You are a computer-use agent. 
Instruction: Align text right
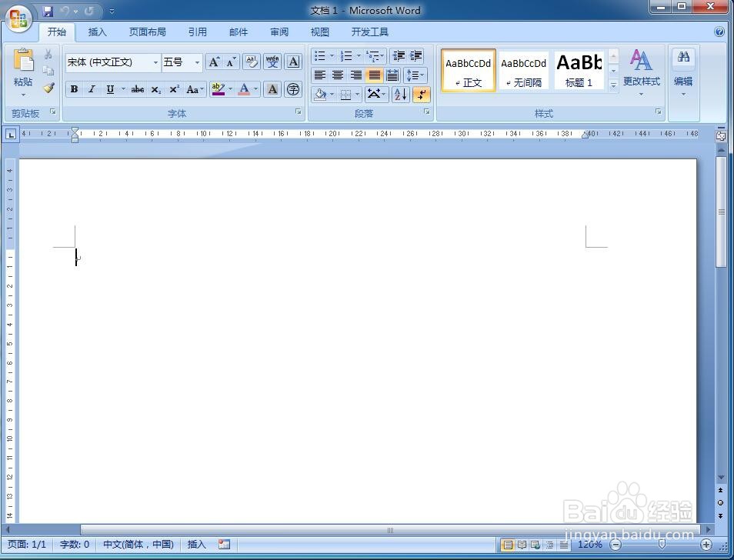[x=355, y=75]
